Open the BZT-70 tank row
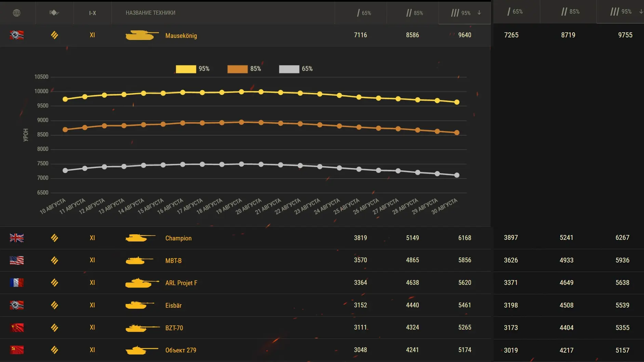This screenshot has height=362, width=644. [x=245, y=328]
